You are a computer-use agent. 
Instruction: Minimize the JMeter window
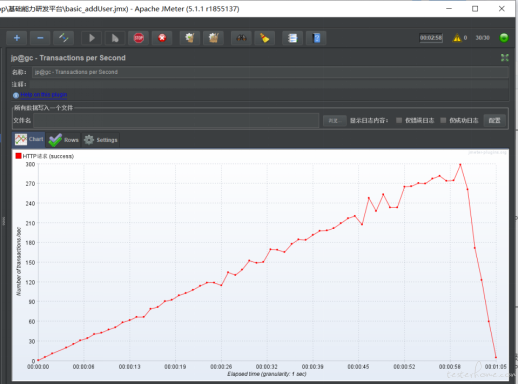coord(449,9)
